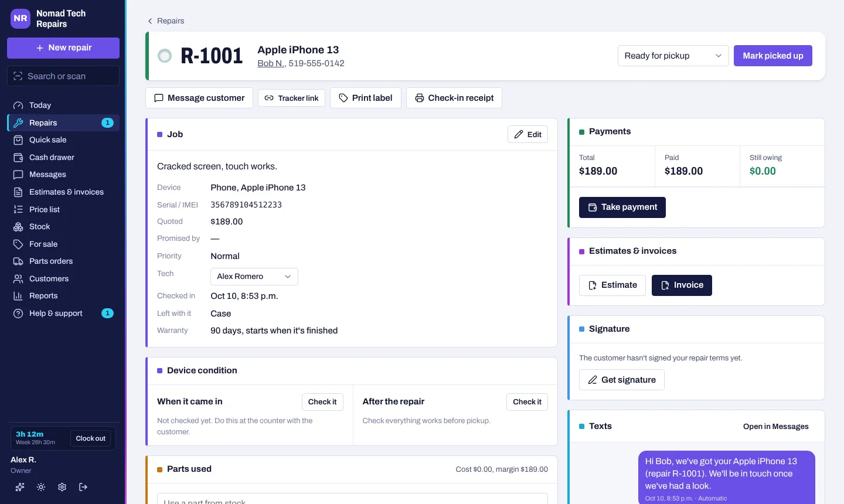
Task: Click Print label
Action: [366, 98]
